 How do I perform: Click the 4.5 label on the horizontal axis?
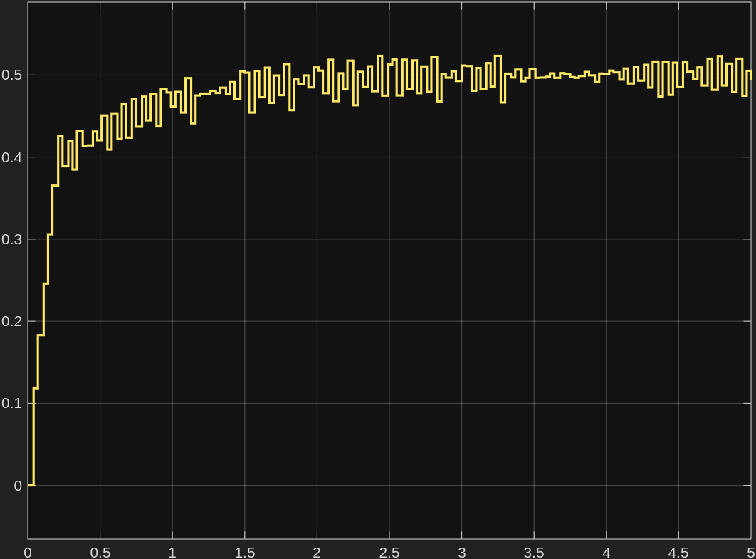coord(678,552)
